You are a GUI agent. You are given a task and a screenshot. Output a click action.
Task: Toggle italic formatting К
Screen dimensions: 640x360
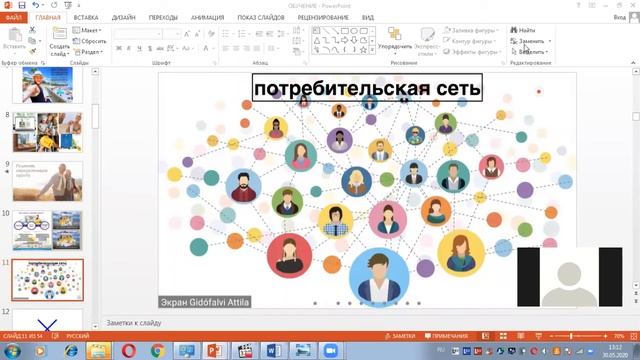[129, 48]
